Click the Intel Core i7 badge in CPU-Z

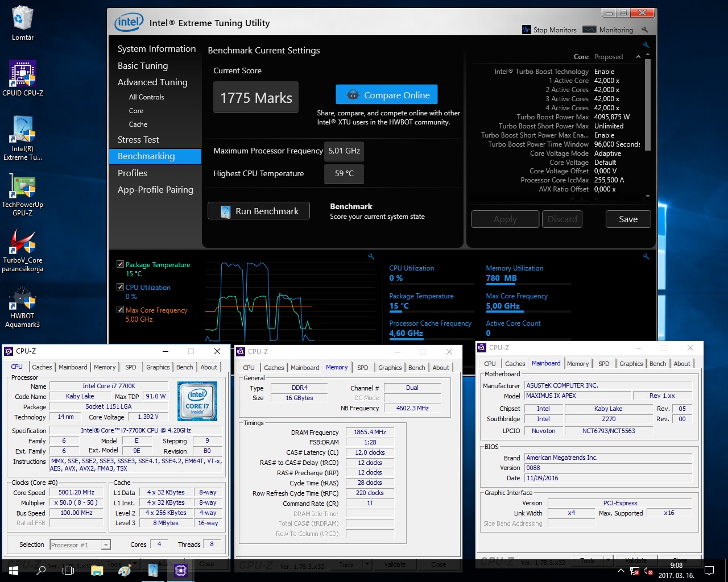point(197,401)
